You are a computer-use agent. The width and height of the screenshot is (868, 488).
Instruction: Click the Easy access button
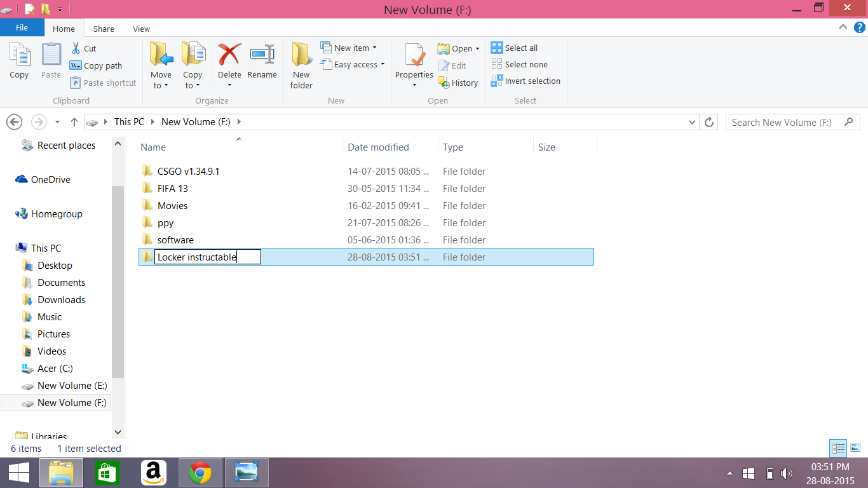[352, 64]
